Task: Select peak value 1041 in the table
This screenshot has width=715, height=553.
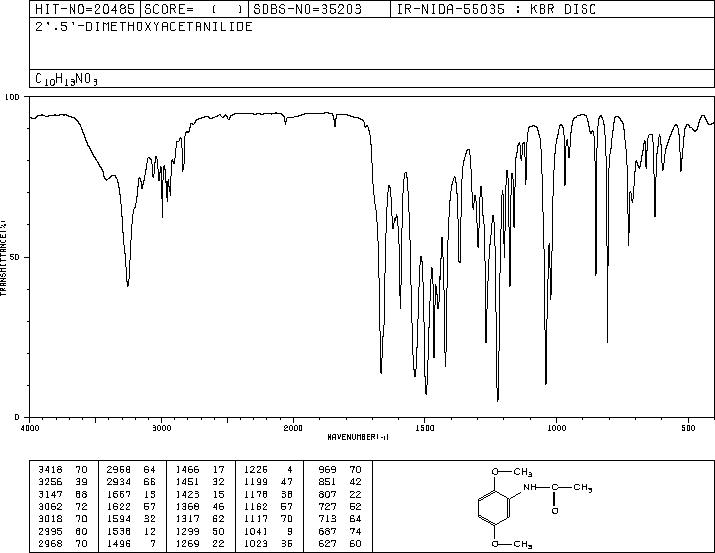Action: click(256, 532)
